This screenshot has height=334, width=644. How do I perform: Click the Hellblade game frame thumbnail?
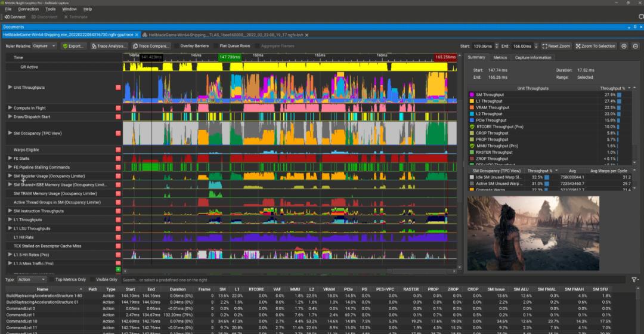533,233
